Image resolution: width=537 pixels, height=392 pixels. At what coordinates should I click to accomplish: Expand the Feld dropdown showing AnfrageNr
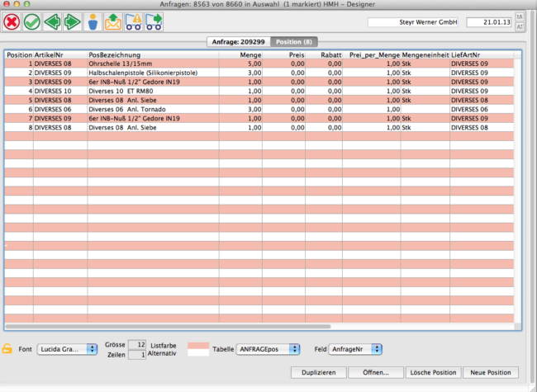355,349
